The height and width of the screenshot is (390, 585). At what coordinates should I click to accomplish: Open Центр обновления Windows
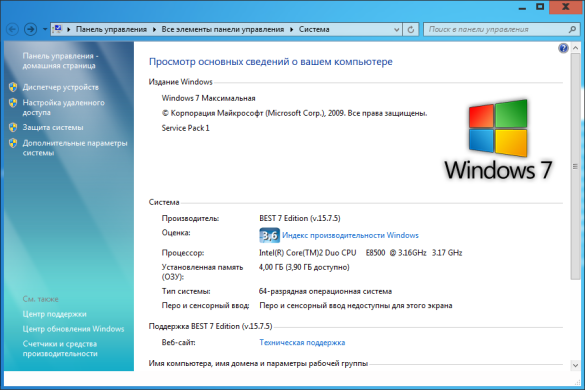[x=73, y=329]
